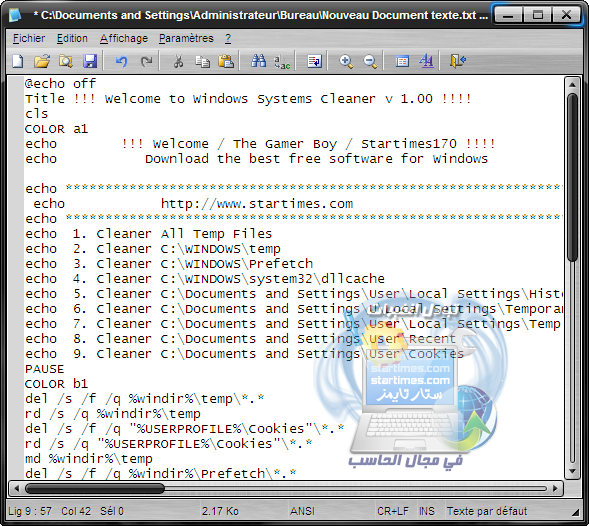Click 'Texte par défaut' scheme in status bar
Screen dimensions: 589x526
tap(487, 511)
